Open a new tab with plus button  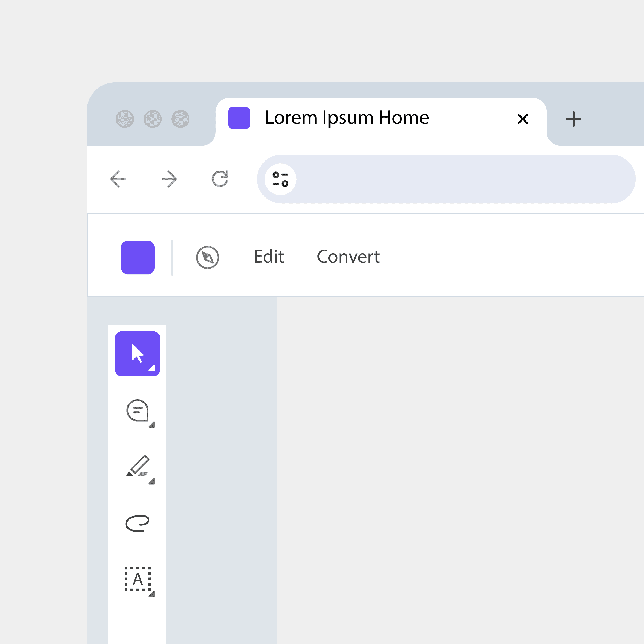click(573, 119)
